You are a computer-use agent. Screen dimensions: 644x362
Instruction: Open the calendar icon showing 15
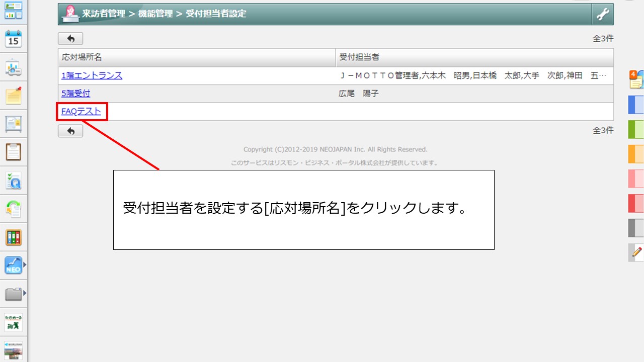click(13, 39)
